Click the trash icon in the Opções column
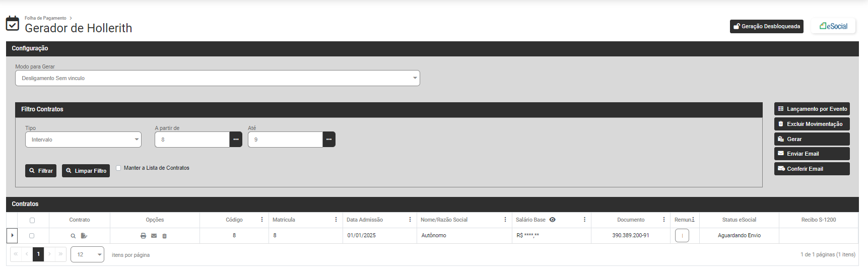Viewport: 868px width, 272px height. tap(164, 236)
